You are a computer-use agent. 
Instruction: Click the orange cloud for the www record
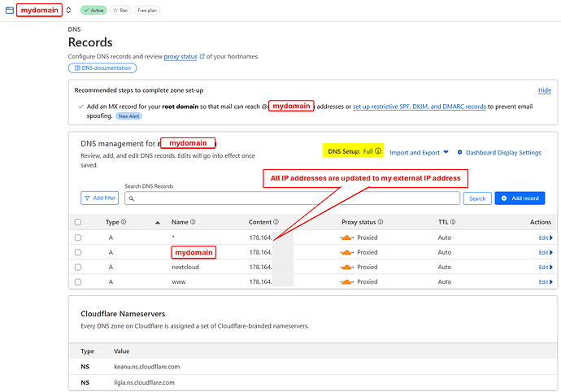[x=346, y=282]
